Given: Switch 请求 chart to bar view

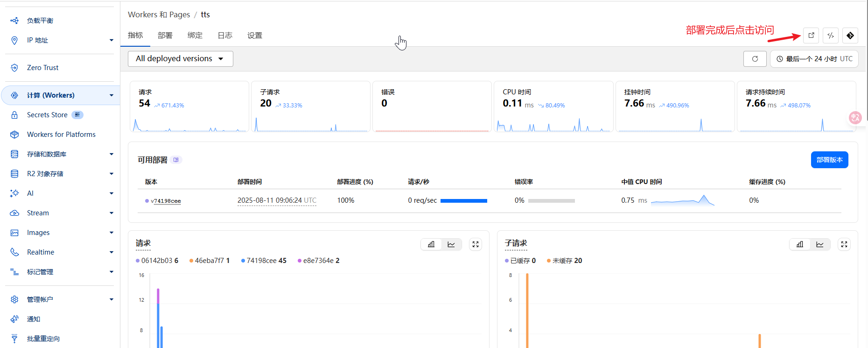Looking at the screenshot, I should (x=431, y=244).
